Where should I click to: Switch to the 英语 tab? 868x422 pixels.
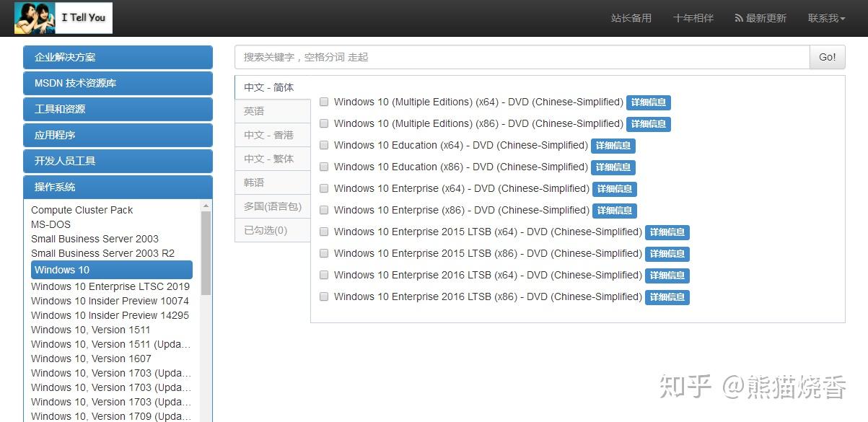(273, 111)
